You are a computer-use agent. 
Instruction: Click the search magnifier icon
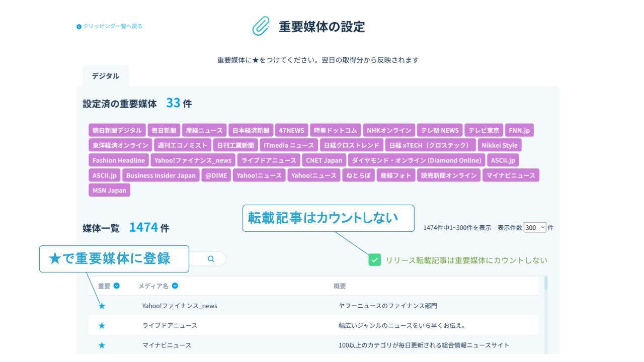click(x=211, y=259)
